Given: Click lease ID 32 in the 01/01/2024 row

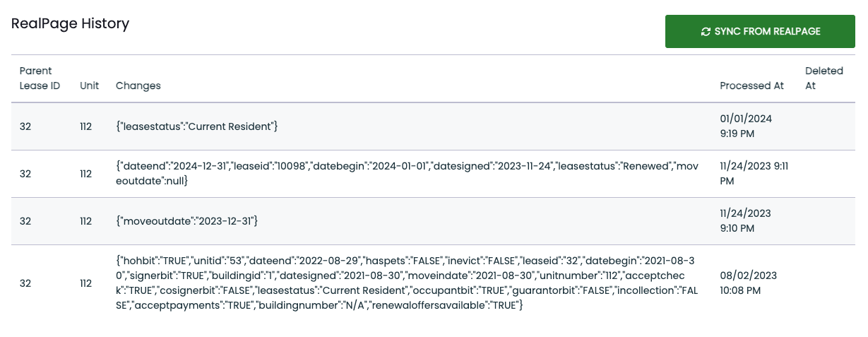Looking at the screenshot, I should pos(25,126).
